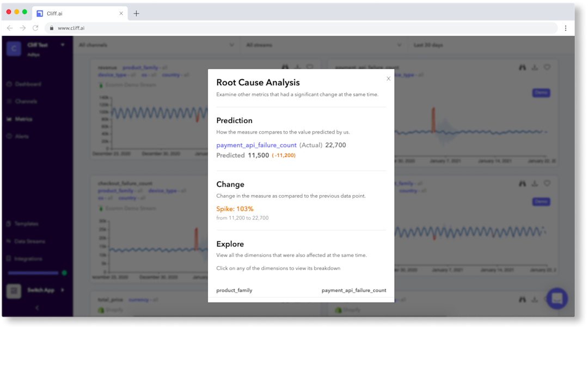Click device_type link on revenue card
The height and width of the screenshot is (369, 588).
112,75
